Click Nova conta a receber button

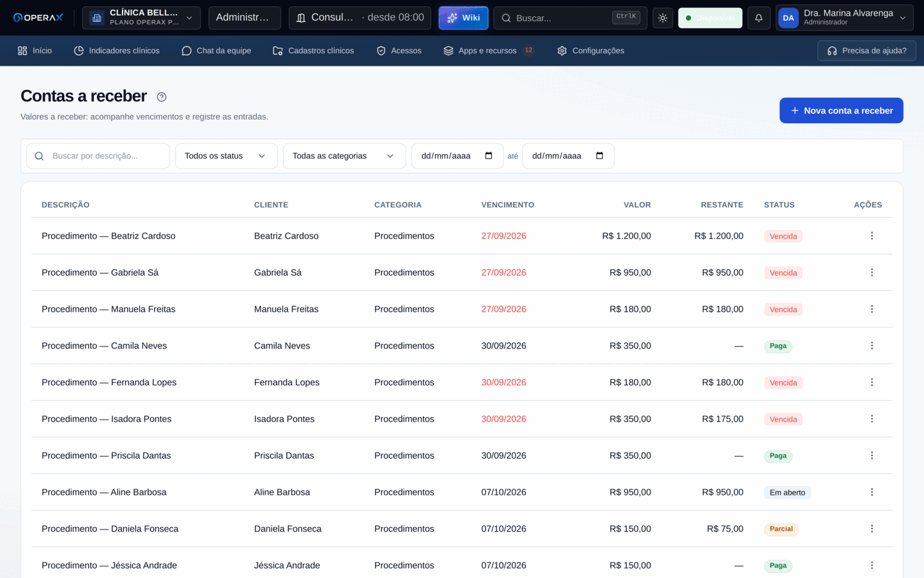click(x=841, y=110)
